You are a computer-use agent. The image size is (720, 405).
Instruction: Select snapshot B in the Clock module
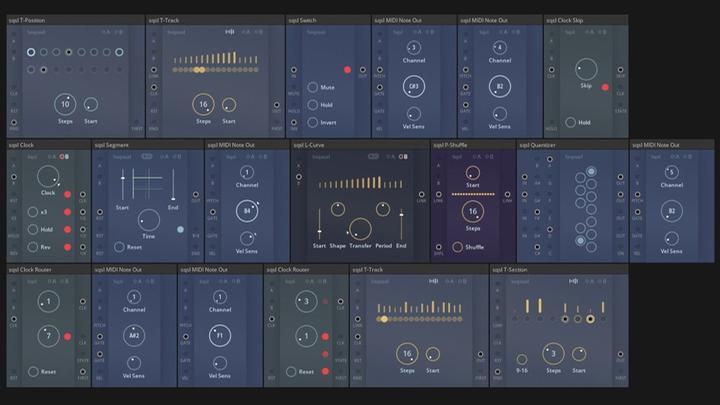coord(64,157)
